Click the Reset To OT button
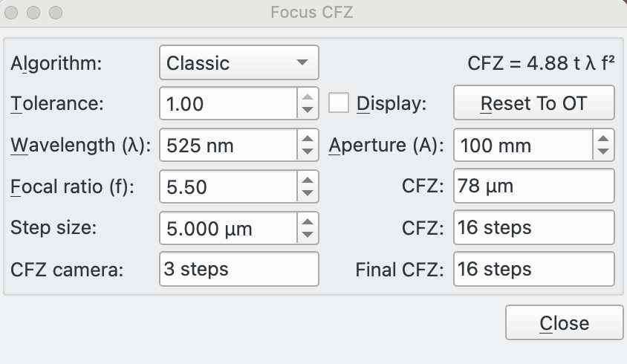Image resolution: width=627 pixels, height=364 pixels. coord(533,103)
